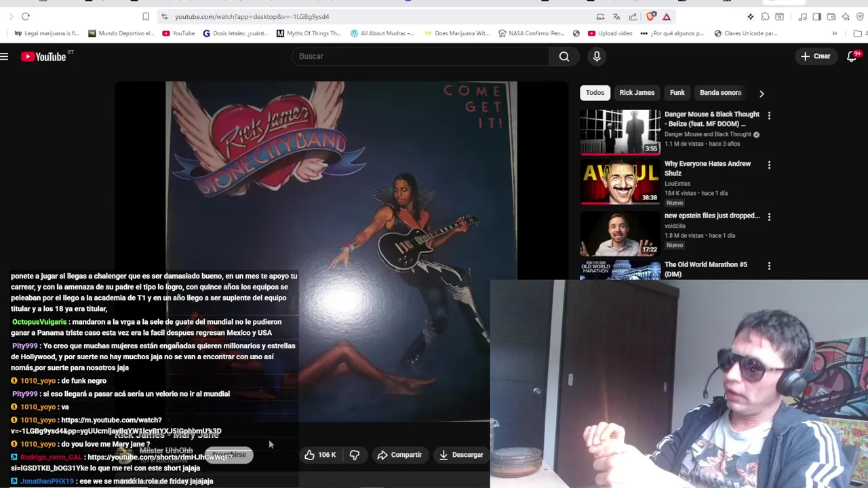Screen dimensions: 868x488
Task: Click the address bar URL
Action: (x=252, y=16)
